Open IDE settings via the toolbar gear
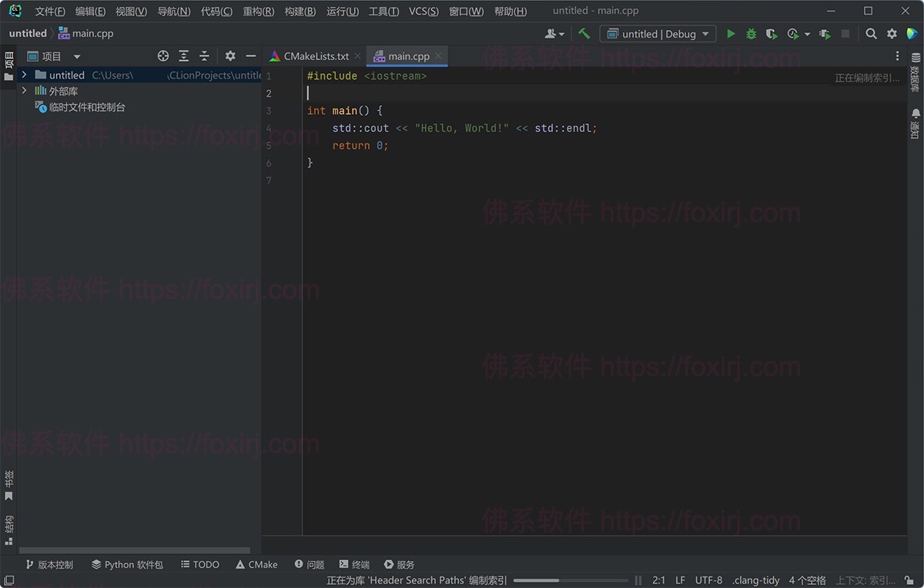The image size is (924, 588). 893,34
